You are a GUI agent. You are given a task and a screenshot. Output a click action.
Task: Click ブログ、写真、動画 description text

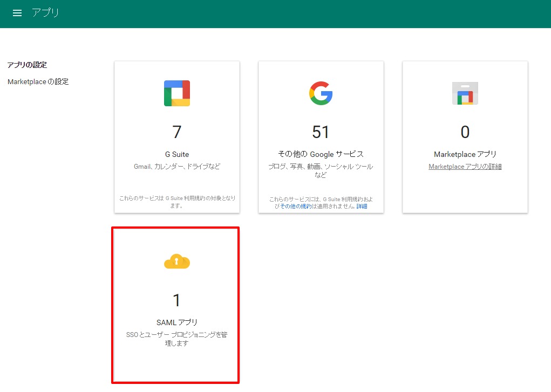321,171
